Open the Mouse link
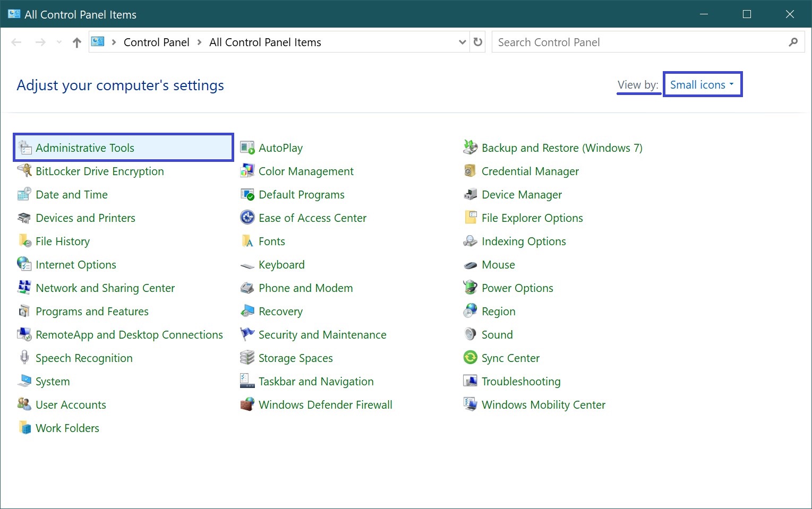This screenshot has height=509, width=812. click(x=498, y=265)
